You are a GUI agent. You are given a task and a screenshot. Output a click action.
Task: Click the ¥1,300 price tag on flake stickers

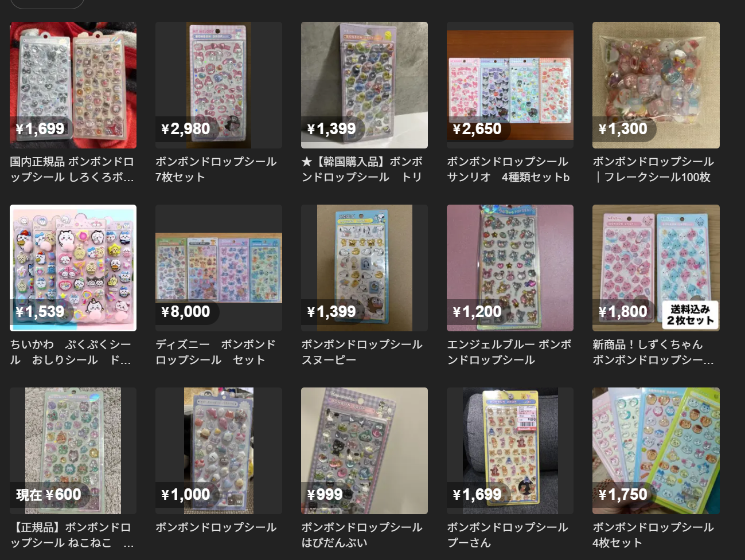623,129
